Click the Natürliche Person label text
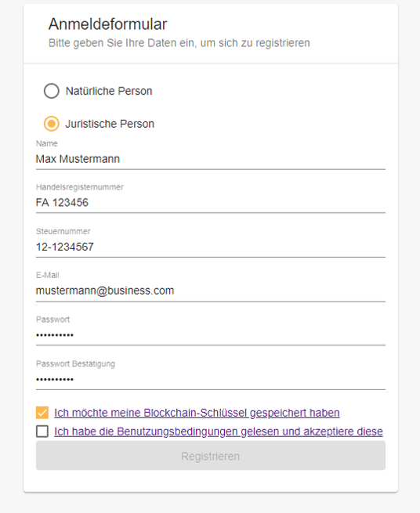 (x=109, y=91)
